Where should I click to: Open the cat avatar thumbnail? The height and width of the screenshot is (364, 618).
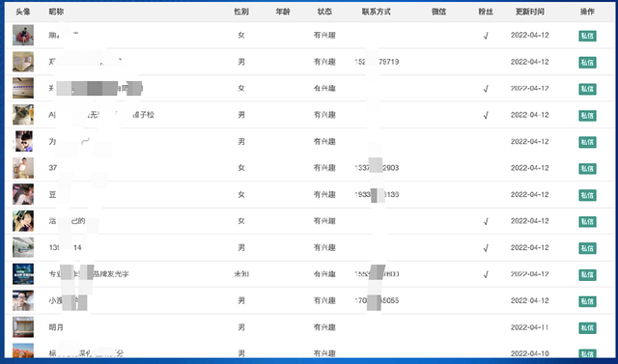[23, 115]
